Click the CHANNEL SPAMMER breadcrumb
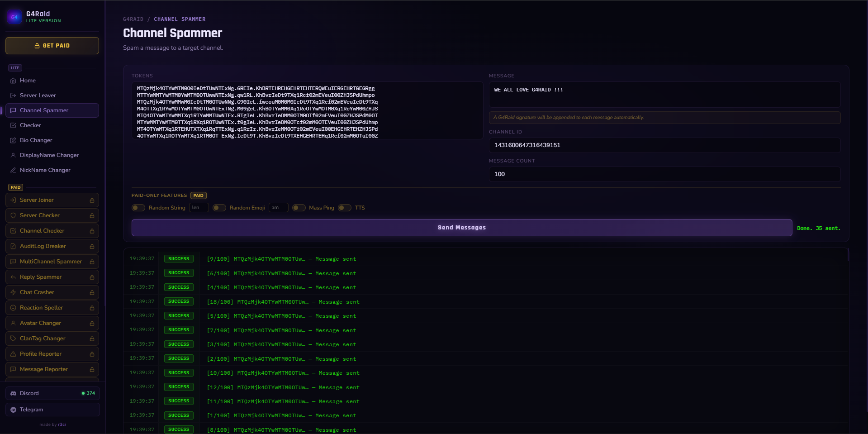Image resolution: width=868 pixels, height=434 pixels. tap(180, 19)
